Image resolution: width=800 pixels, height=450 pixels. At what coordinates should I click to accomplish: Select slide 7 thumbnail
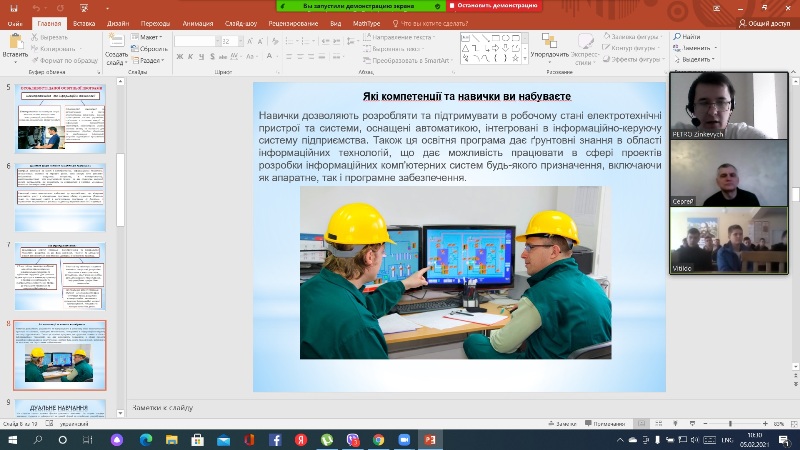coord(60,276)
